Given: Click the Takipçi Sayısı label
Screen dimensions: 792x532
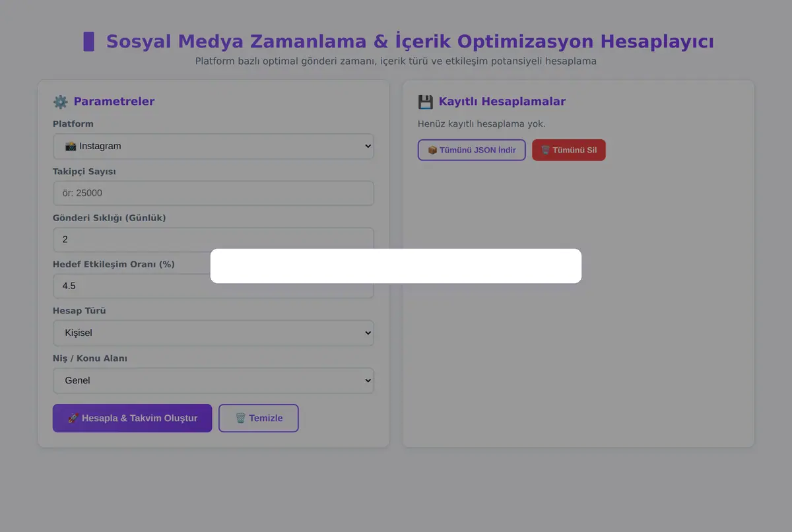Looking at the screenshot, I should click(x=84, y=172).
